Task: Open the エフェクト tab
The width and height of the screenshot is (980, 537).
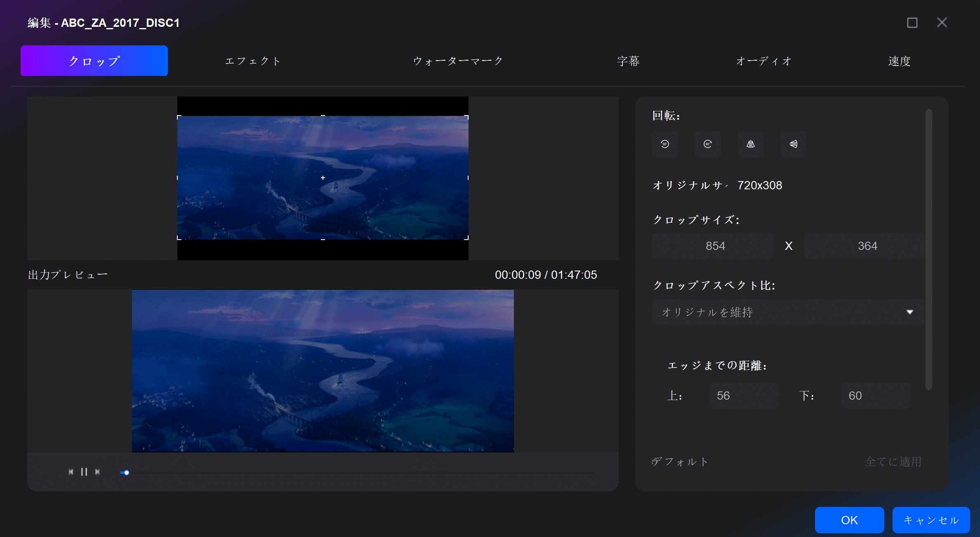Action: click(x=252, y=61)
